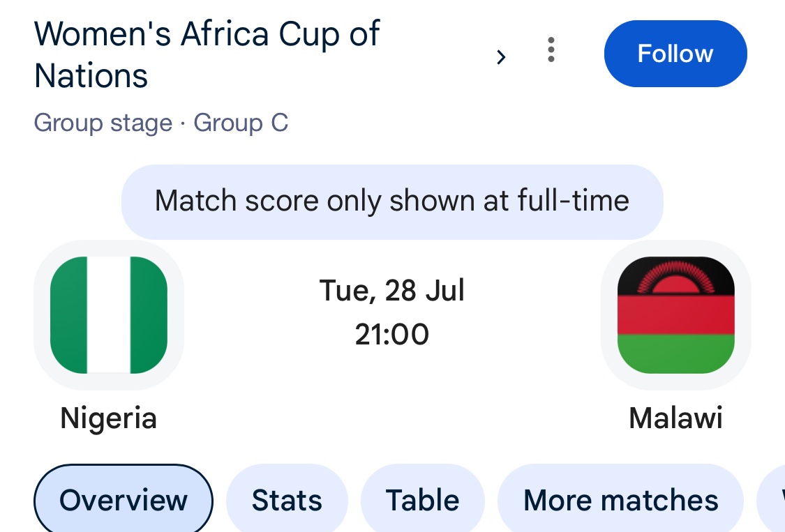Click the Group C label

click(x=241, y=123)
